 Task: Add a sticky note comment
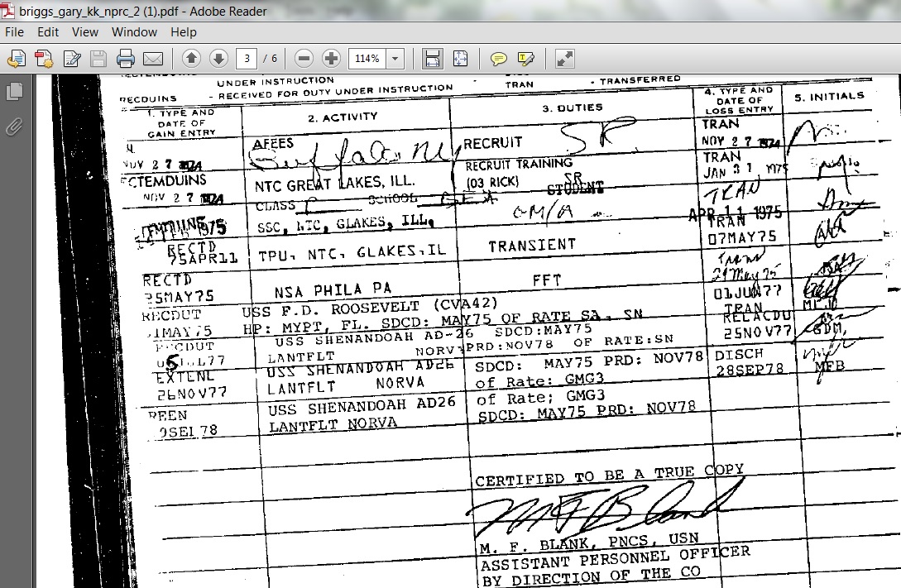point(499,59)
